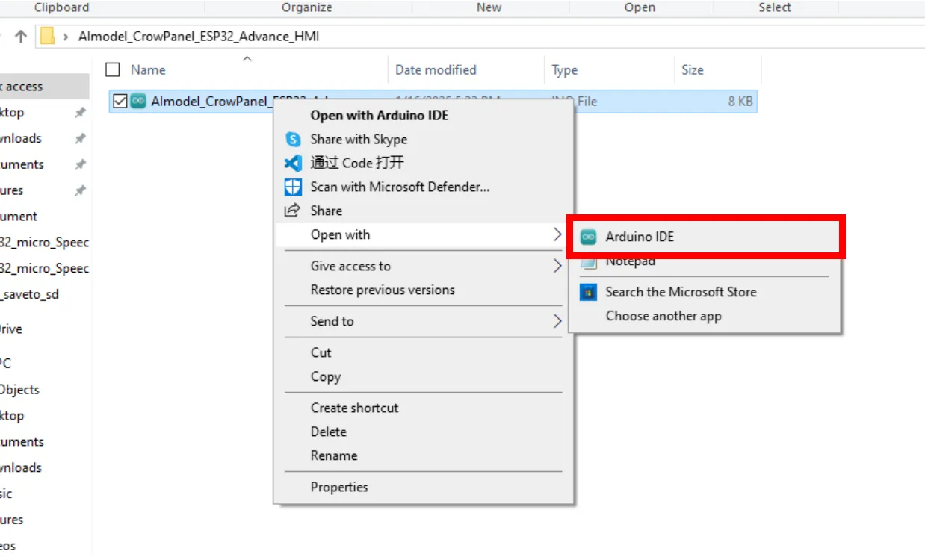Choose Properties from the context menu
Image resolution: width=925 pixels, height=560 pixels.
point(339,487)
